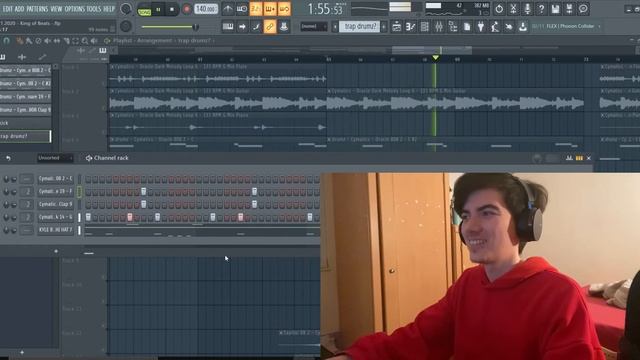Open the VIEW menu

click(x=56, y=9)
